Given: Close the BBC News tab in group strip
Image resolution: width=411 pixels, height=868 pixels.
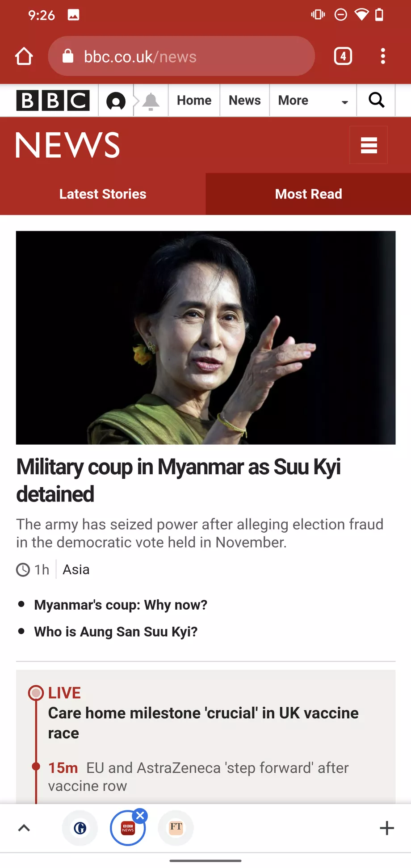Looking at the screenshot, I should click(140, 816).
